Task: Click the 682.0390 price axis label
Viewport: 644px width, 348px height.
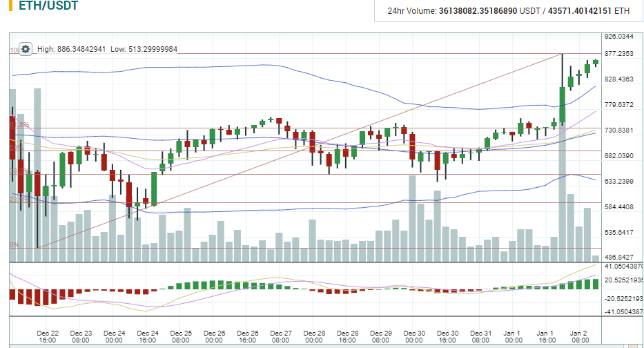Action: point(618,156)
